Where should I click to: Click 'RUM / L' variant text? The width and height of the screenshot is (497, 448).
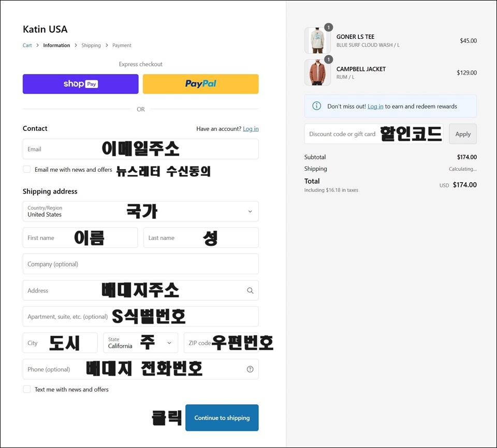(345, 77)
